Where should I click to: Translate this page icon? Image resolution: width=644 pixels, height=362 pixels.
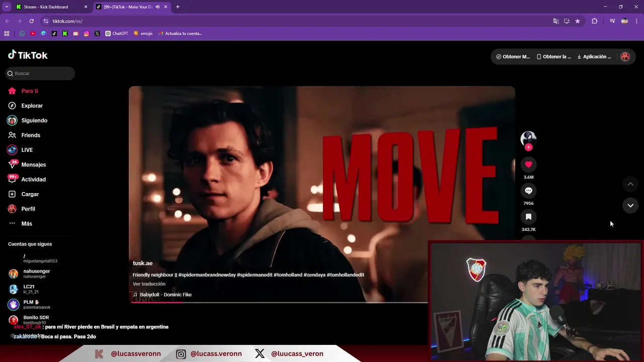pos(556,21)
